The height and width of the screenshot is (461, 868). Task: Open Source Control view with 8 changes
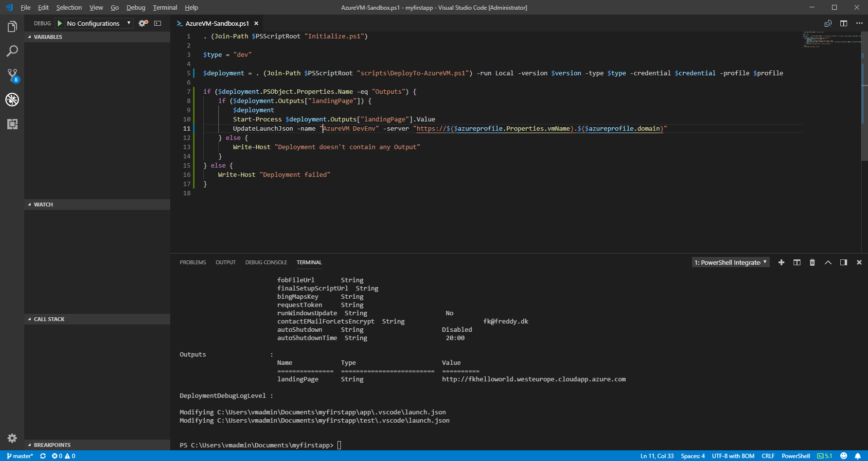pyautogui.click(x=12, y=75)
